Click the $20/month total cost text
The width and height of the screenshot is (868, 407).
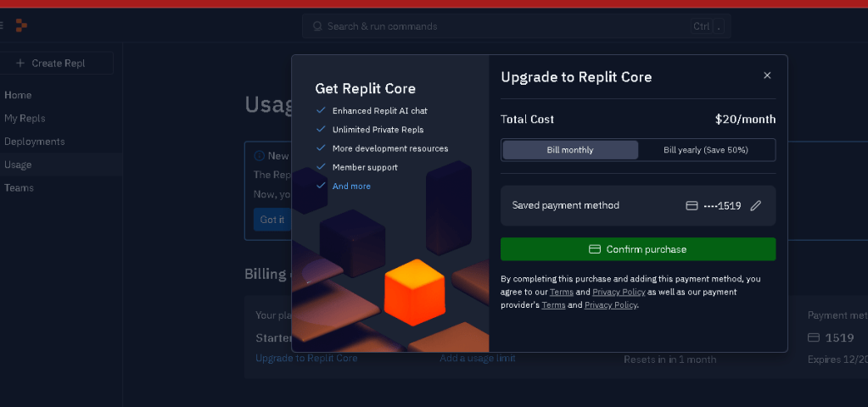point(745,120)
